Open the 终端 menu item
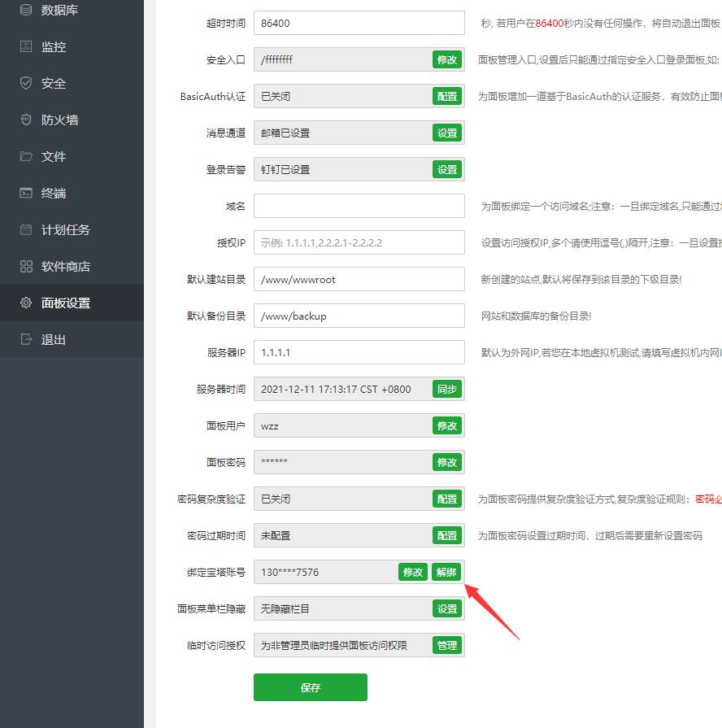The width and height of the screenshot is (722, 728). [x=72, y=193]
